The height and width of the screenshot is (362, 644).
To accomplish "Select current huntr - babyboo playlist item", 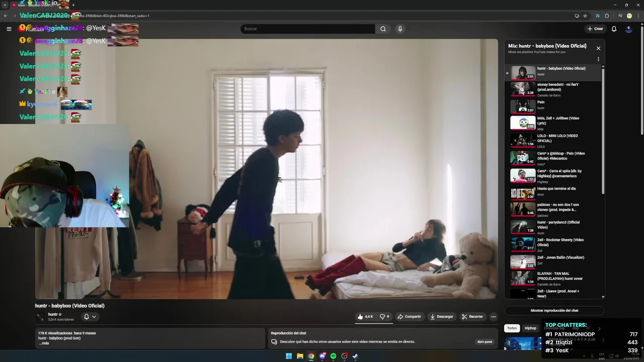I will click(x=553, y=72).
